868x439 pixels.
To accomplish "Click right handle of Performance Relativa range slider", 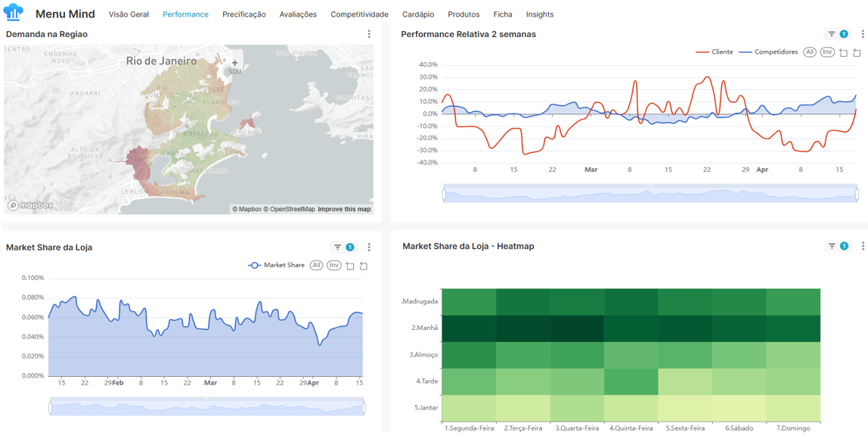I will (857, 195).
